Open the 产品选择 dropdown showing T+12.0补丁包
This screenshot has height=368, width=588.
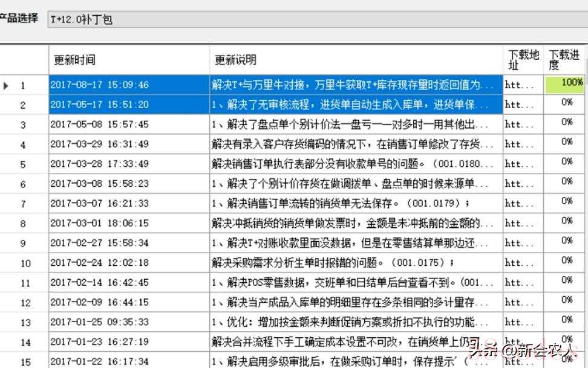(x=317, y=19)
